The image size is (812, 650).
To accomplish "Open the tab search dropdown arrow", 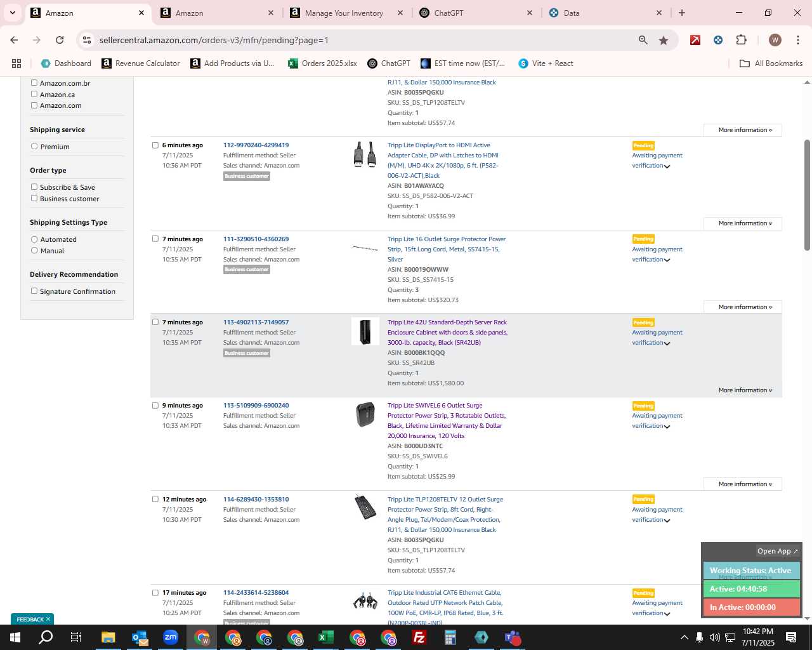I will tap(12, 13).
